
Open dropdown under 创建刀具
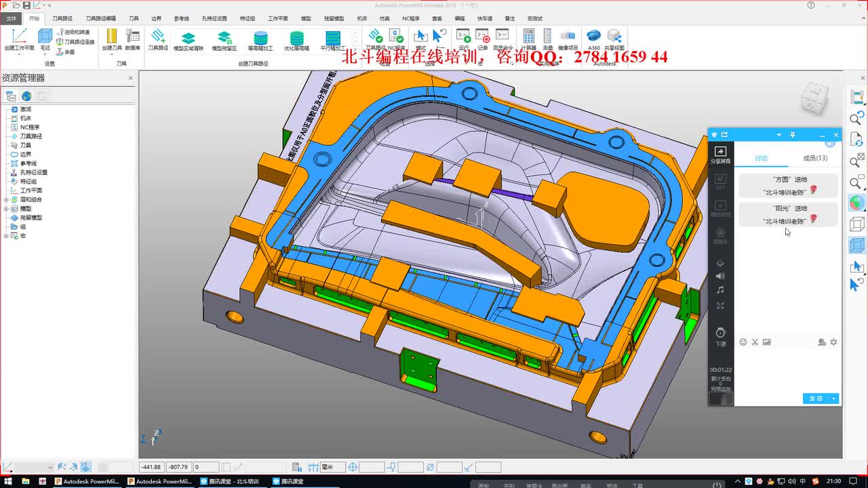pyautogui.click(x=112, y=54)
